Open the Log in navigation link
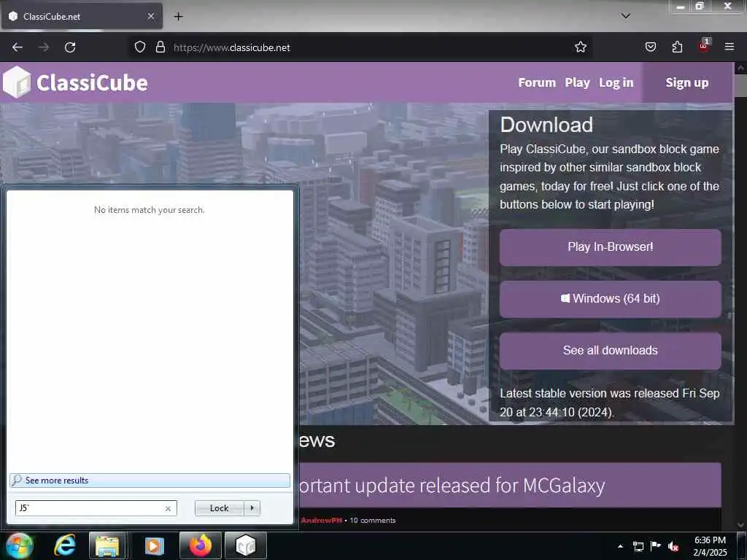The height and width of the screenshot is (560, 747). (x=616, y=83)
